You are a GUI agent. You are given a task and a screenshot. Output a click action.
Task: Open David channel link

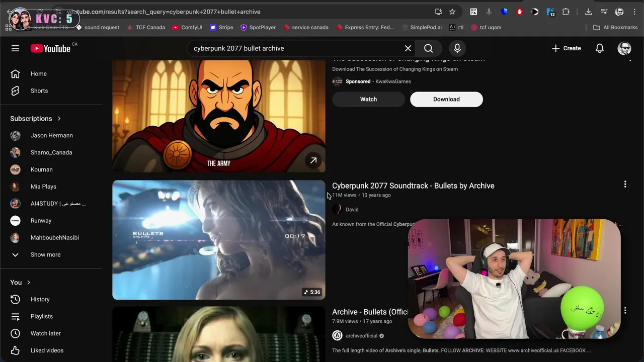pyautogui.click(x=352, y=210)
